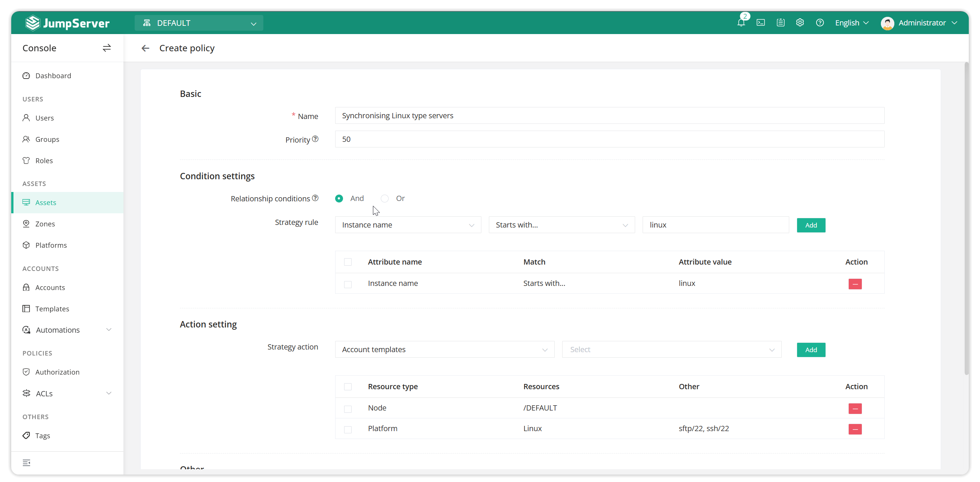Add the strategy action
The width and height of the screenshot is (980, 482).
[811, 350]
